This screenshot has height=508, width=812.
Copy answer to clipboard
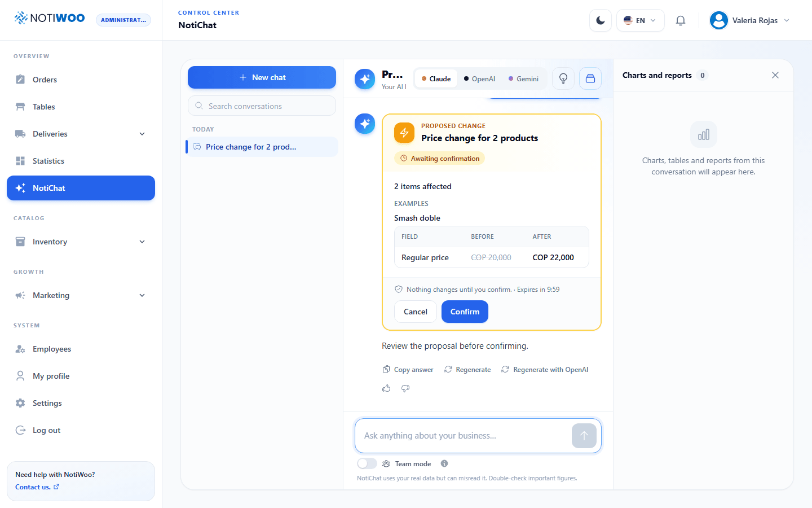[408, 370]
